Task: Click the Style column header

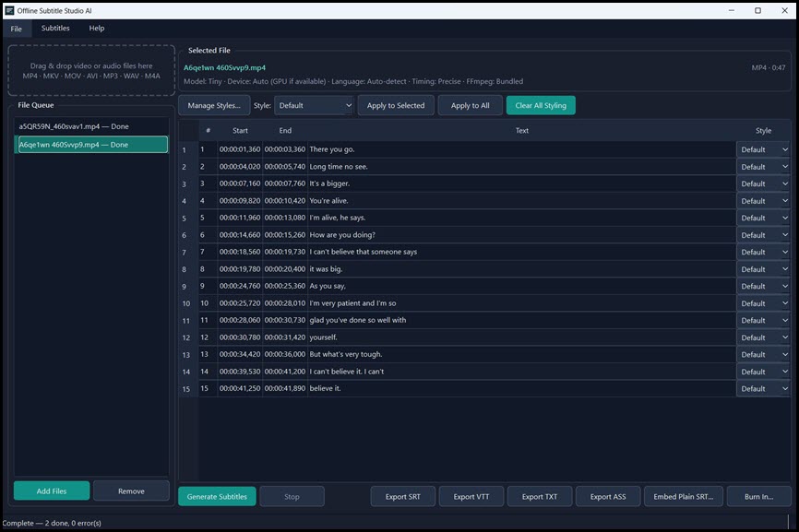Action: [763, 130]
